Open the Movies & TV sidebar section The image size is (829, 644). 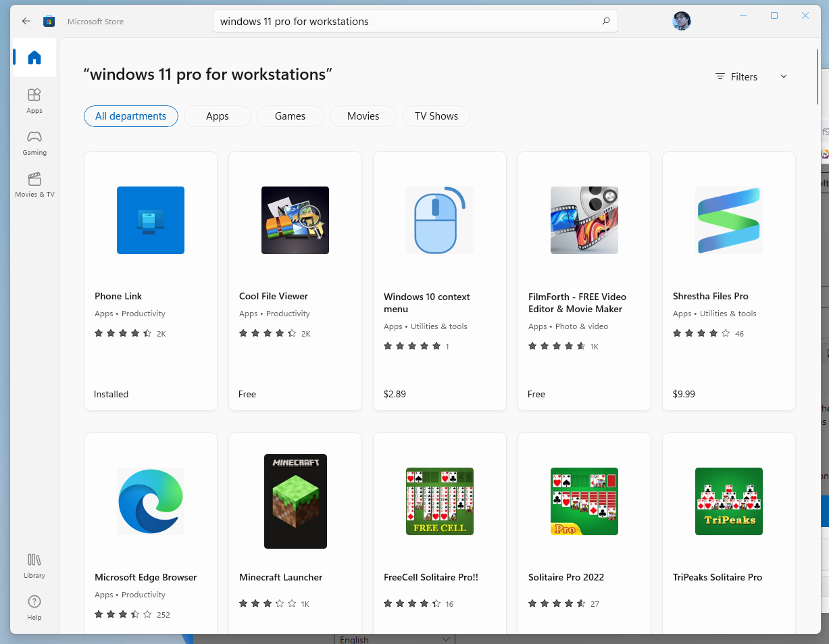[x=34, y=184]
